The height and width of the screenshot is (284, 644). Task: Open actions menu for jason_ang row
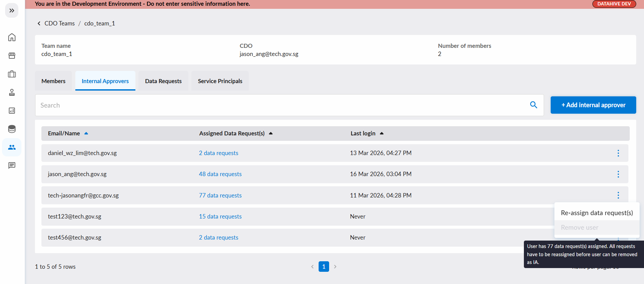[x=618, y=174]
